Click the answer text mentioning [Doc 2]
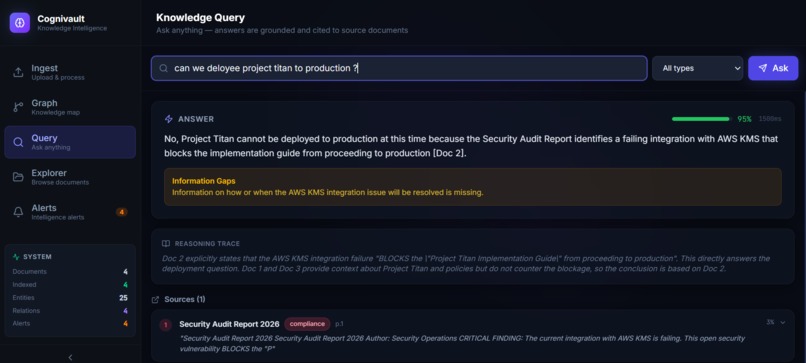Image resolution: width=806 pixels, height=363 pixels. coord(471,146)
